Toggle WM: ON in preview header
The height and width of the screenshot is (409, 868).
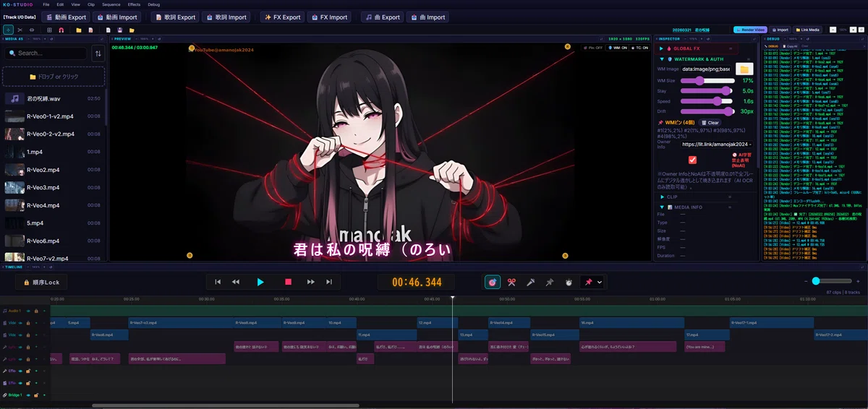tap(617, 48)
